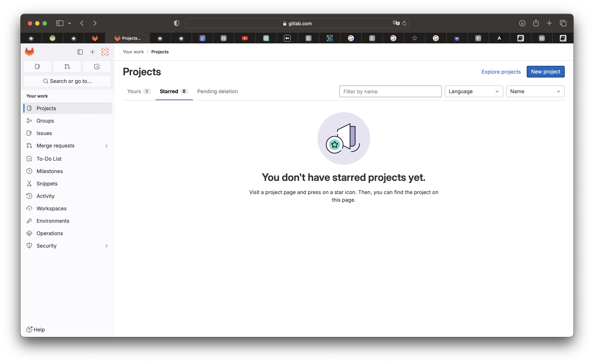Viewport: 594px width, 364px height.
Task: Open the Name sort dropdown
Action: pyautogui.click(x=535, y=91)
